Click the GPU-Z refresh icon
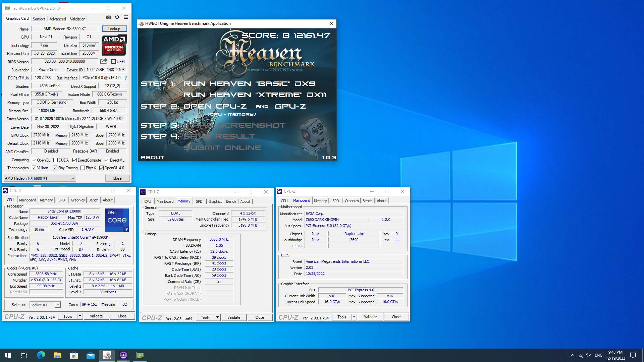This screenshot has width=644, height=362. pyautogui.click(x=117, y=17)
